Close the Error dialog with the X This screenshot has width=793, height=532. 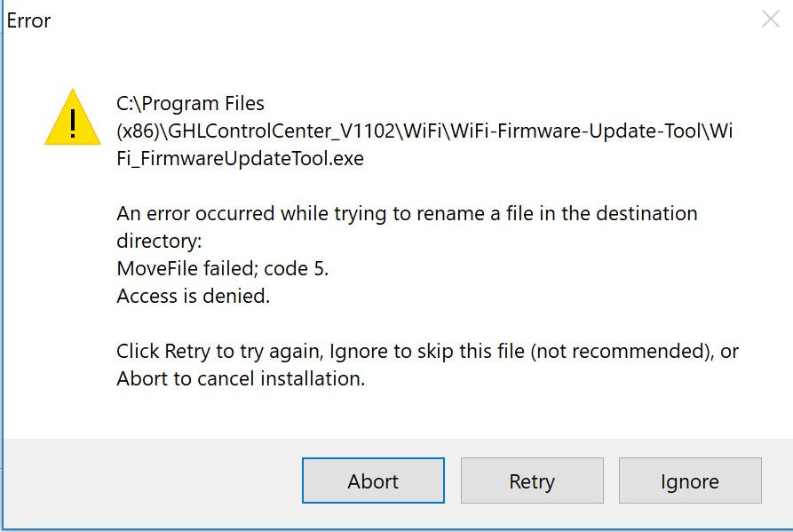click(770, 20)
